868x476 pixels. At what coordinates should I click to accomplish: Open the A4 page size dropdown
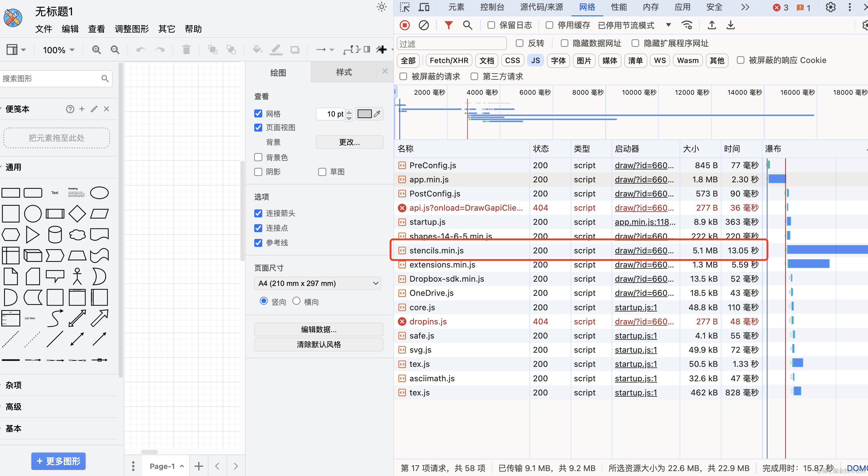tap(317, 284)
